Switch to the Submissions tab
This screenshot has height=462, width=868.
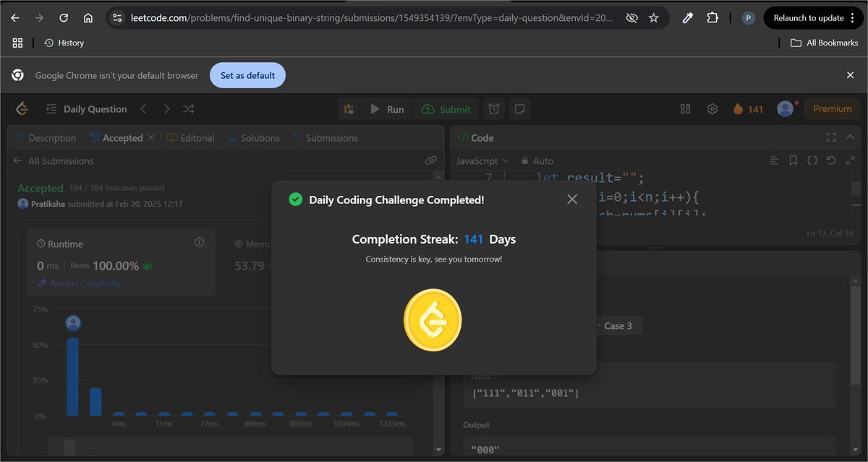325,138
